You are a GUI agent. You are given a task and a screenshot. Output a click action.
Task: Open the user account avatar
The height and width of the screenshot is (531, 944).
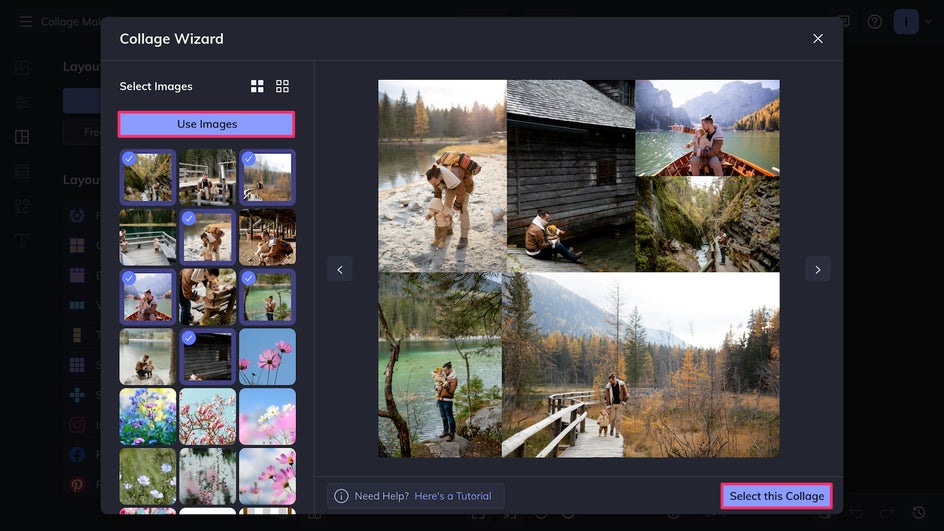pos(905,22)
